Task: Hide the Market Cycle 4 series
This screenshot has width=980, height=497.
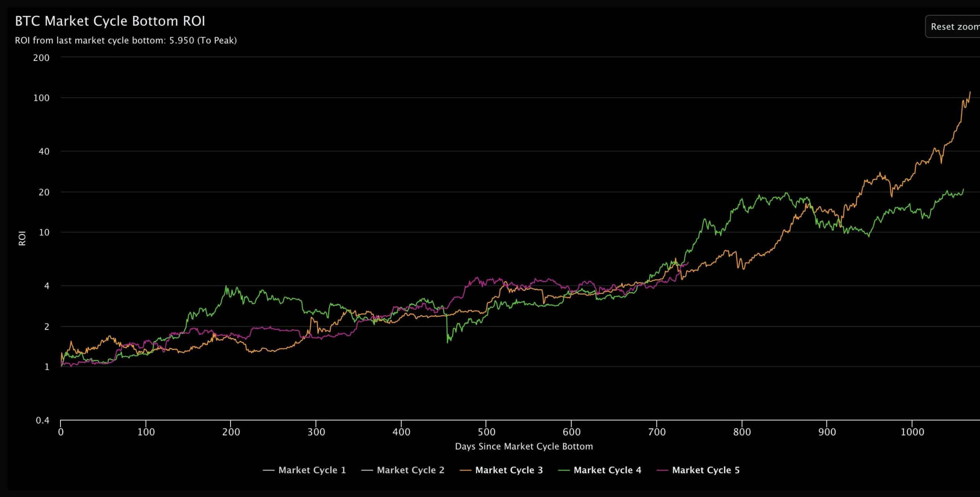Action: pos(599,470)
